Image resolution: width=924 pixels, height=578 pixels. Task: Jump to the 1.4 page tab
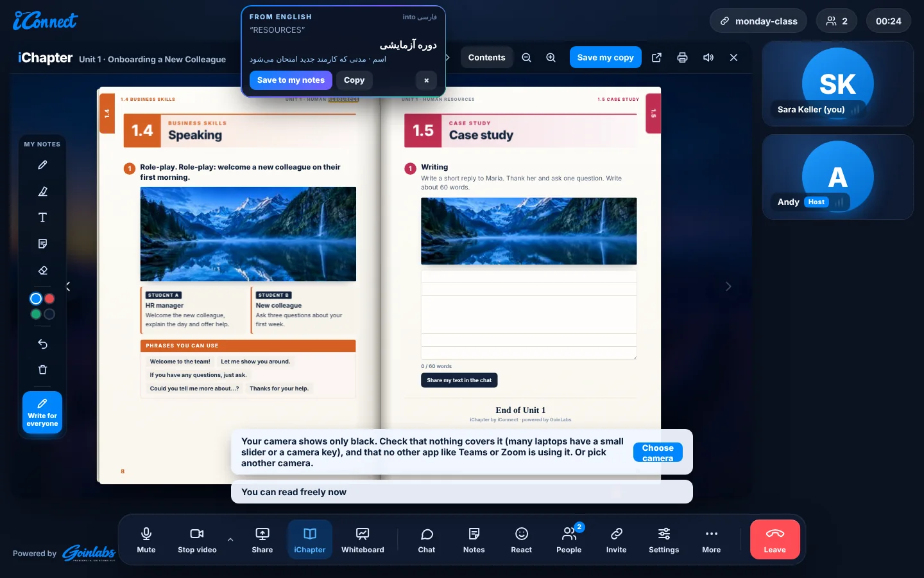tap(107, 114)
